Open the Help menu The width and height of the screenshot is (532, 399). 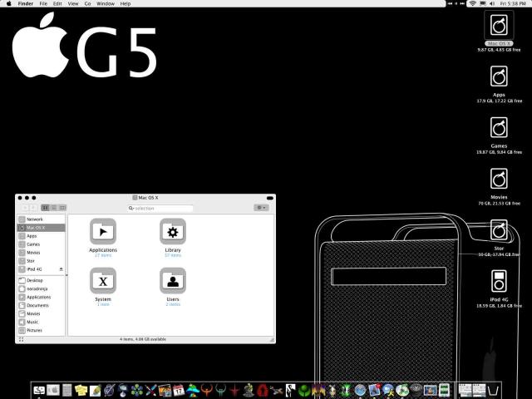tap(126, 3)
